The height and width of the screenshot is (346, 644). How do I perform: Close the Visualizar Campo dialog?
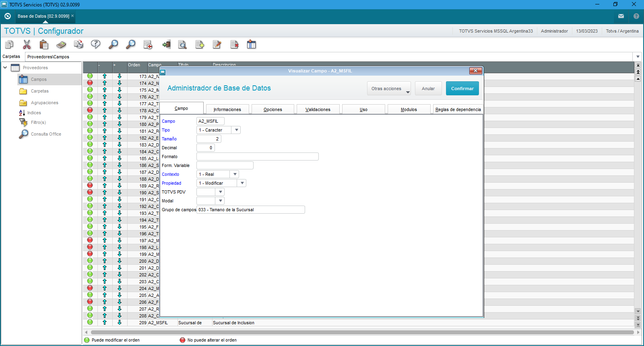475,71
